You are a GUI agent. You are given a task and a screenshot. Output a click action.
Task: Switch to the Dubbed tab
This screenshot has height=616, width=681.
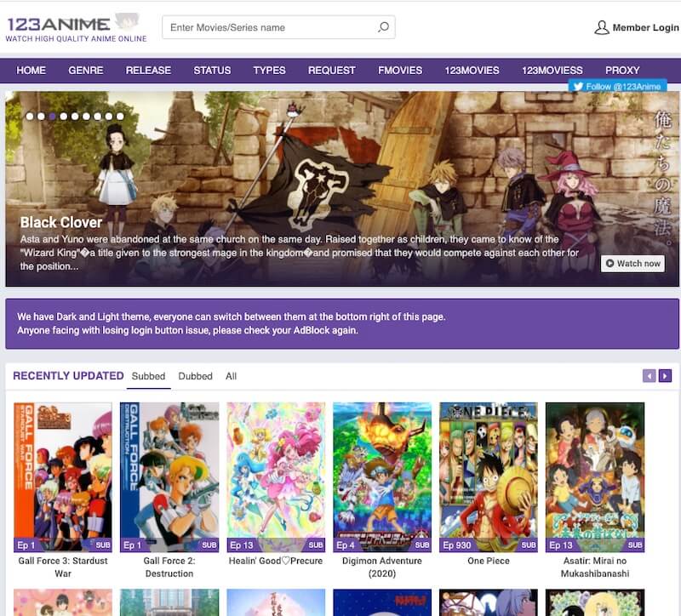[196, 376]
